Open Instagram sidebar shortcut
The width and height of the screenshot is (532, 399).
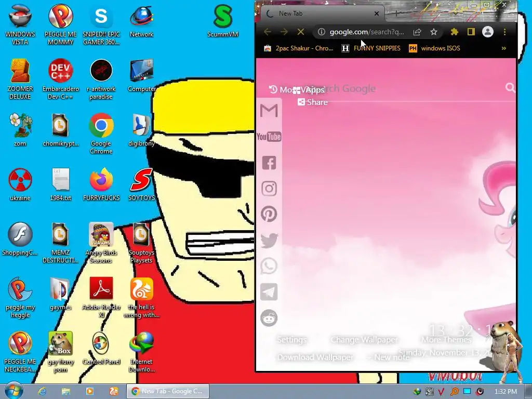[269, 188]
